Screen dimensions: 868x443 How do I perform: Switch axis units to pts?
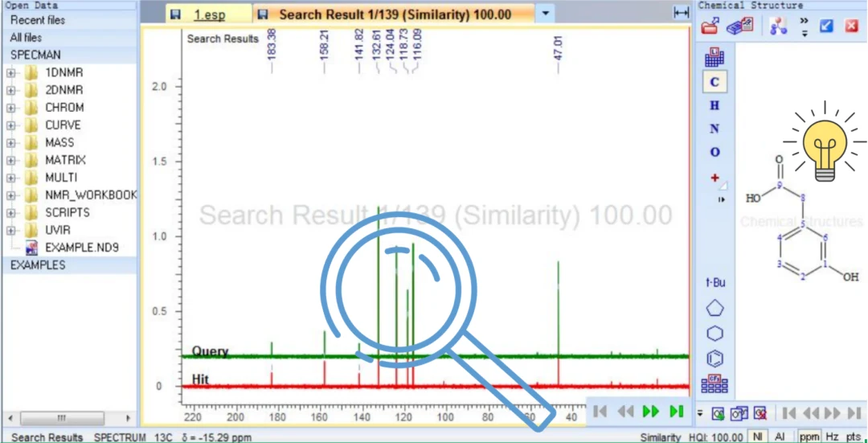[853, 437]
